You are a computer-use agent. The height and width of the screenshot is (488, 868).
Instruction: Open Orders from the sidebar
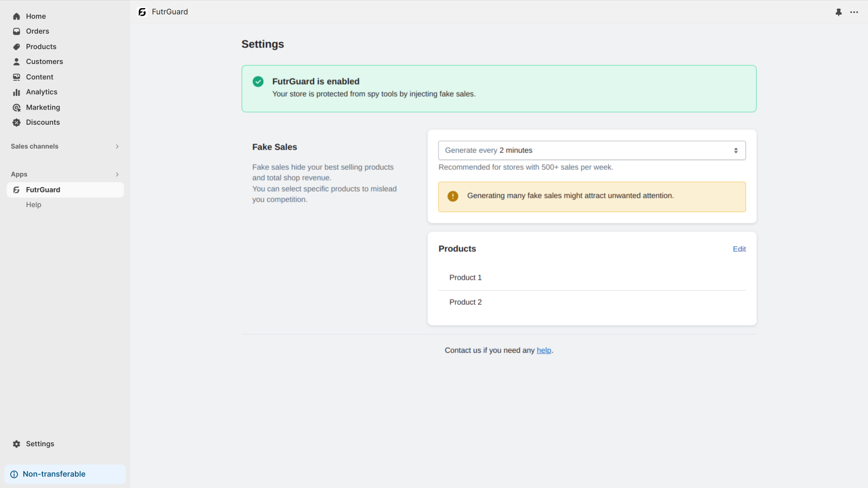coord(37,31)
